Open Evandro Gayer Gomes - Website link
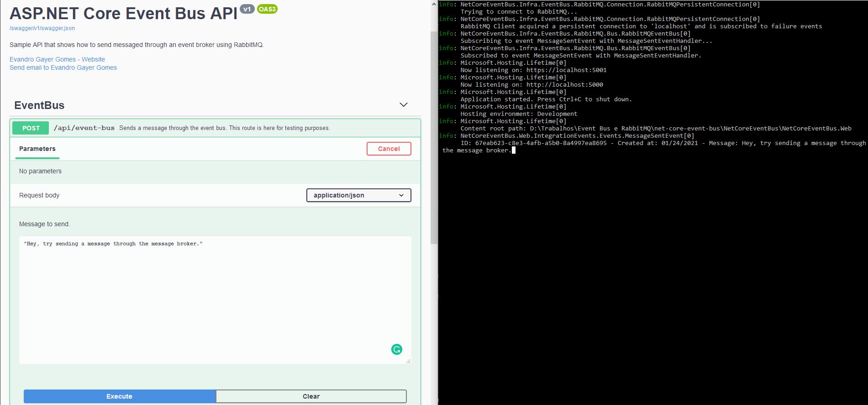This screenshot has height=405, width=868. click(x=58, y=59)
